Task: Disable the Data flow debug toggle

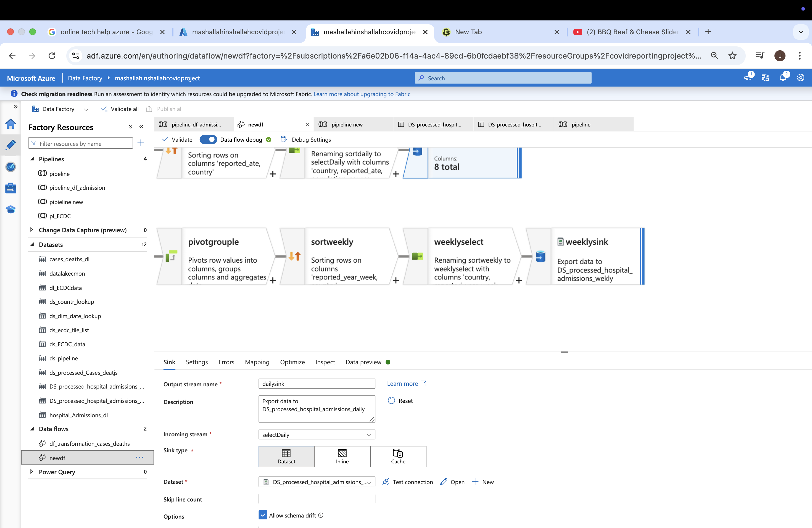Action: coord(209,139)
